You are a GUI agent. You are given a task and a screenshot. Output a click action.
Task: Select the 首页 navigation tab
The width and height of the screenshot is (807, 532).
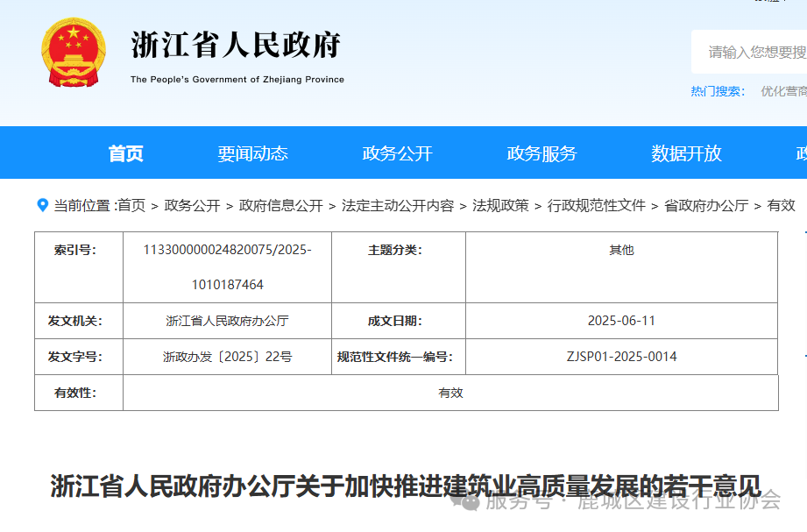point(125,153)
